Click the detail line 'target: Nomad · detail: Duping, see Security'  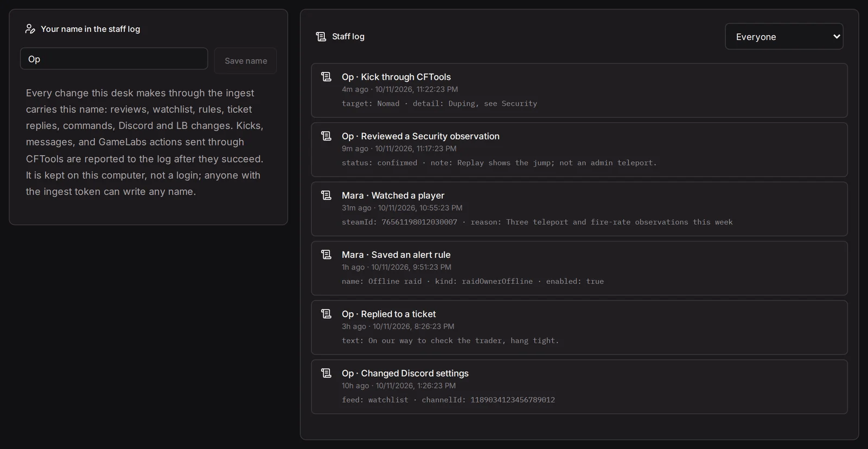[439, 103]
